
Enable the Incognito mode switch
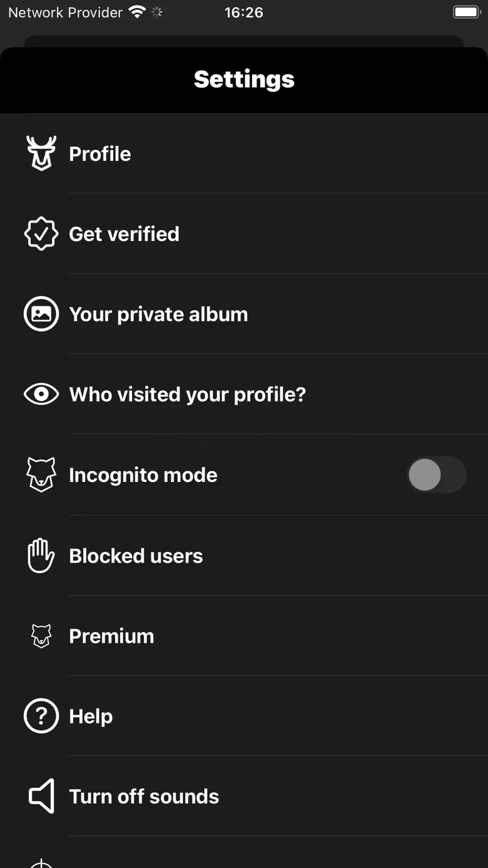[437, 475]
